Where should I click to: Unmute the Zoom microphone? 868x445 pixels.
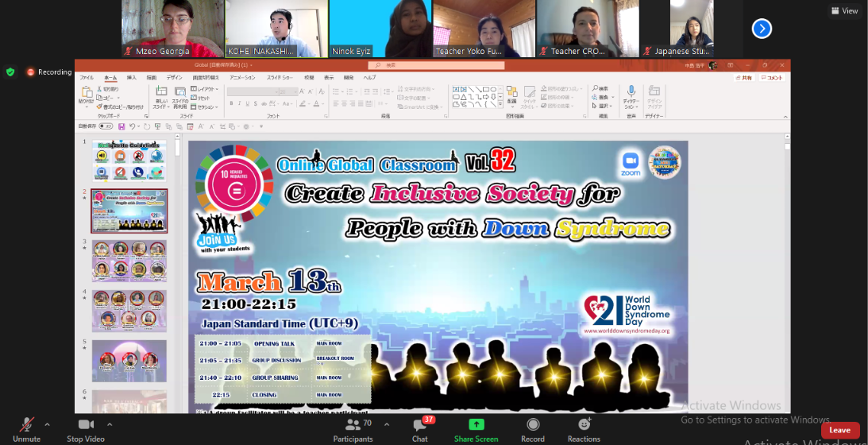click(x=26, y=429)
